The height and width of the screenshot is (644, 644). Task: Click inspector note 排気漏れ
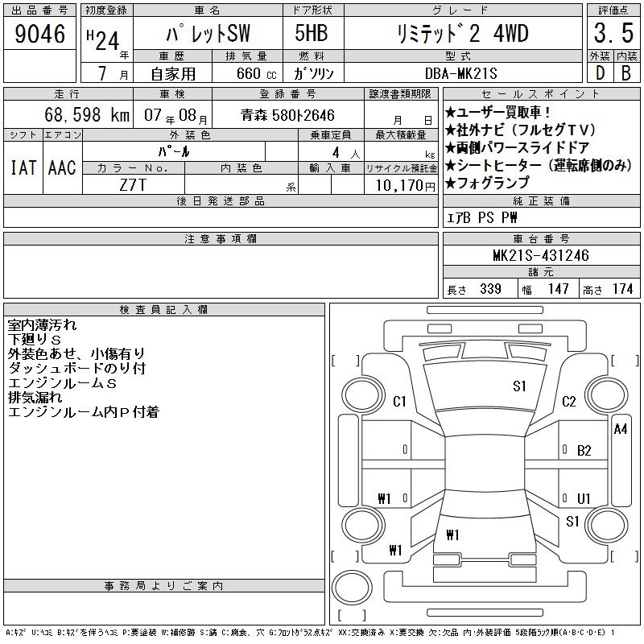click(x=35, y=397)
